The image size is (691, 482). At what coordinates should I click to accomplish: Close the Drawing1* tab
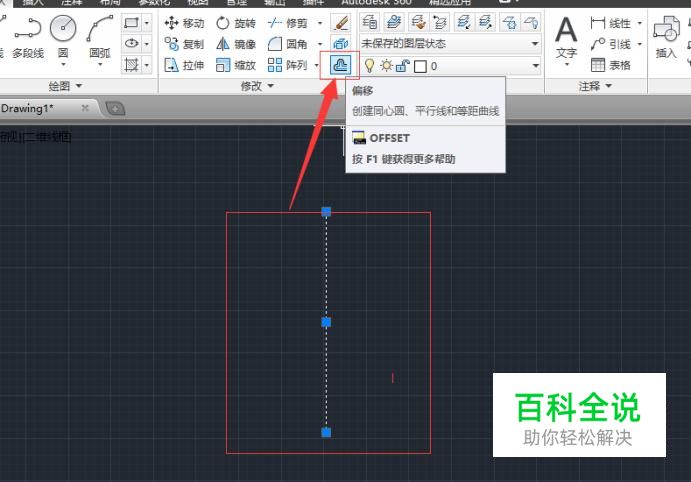(x=85, y=108)
